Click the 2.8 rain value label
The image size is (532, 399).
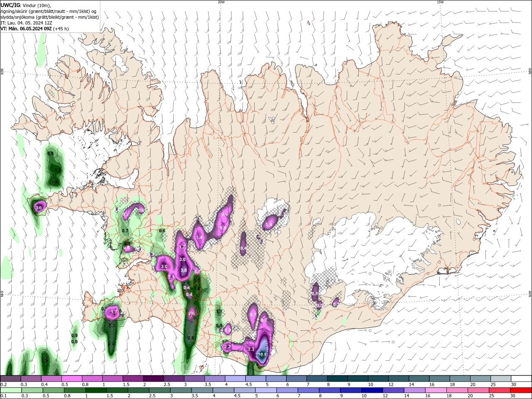[191, 338]
